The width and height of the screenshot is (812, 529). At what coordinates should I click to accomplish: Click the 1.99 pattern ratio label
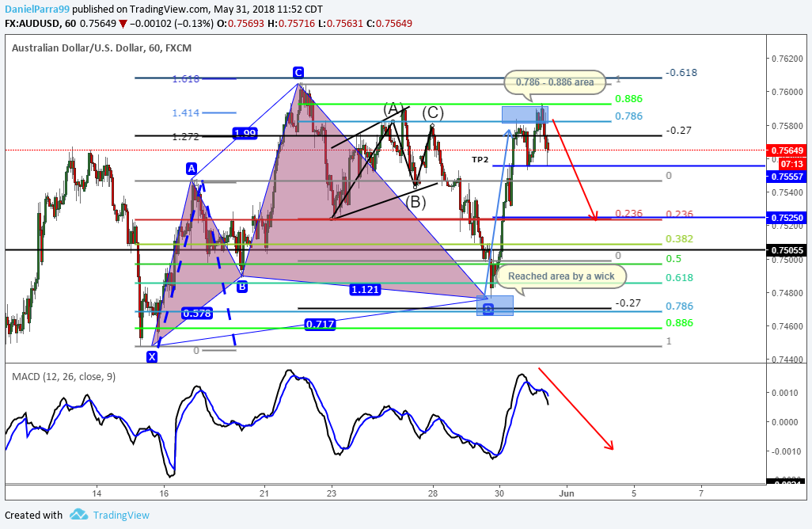(x=245, y=134)
